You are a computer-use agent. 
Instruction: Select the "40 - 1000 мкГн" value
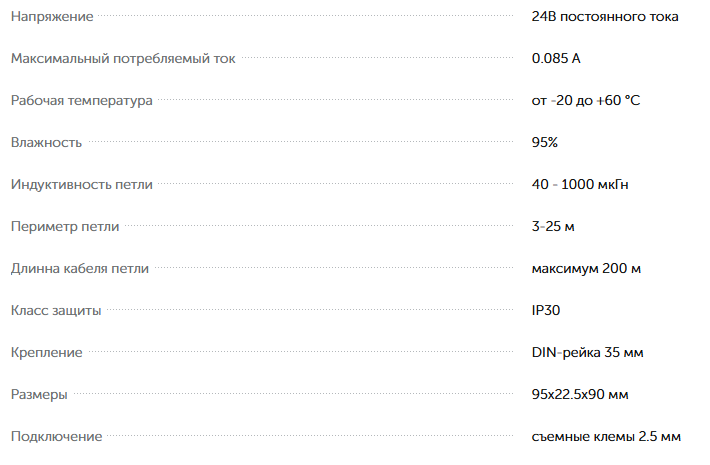tap(580, 185)
